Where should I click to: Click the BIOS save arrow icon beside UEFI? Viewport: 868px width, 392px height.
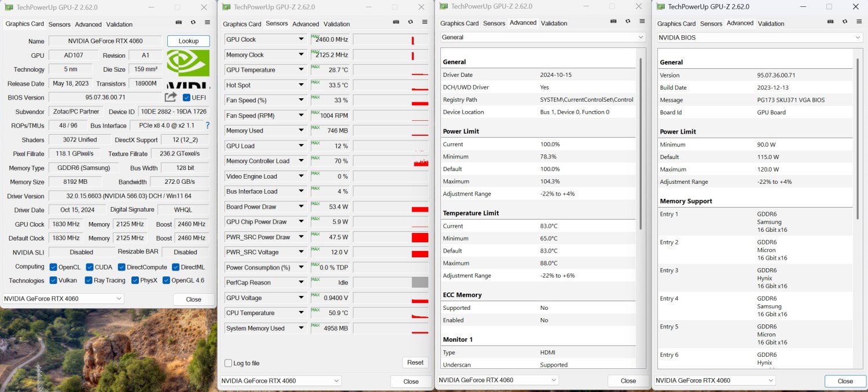click(x=171, y=97)
